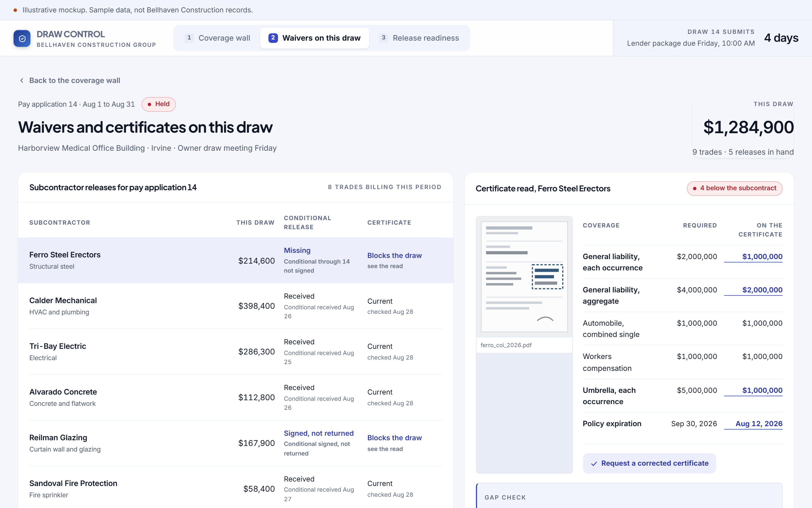Screen dimensions: 812x508
Task: Click the Workers compensation coverage label
Action: click(607, 362)
